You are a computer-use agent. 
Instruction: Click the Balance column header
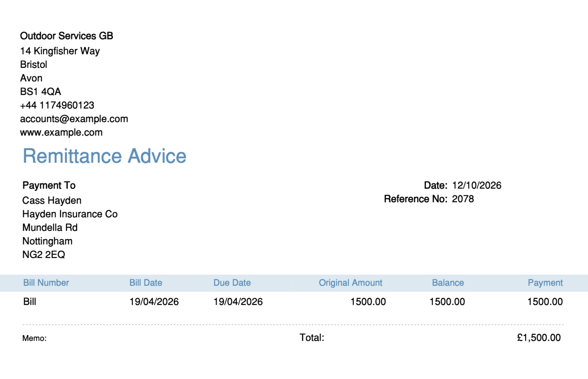click(x=448, y=283)
